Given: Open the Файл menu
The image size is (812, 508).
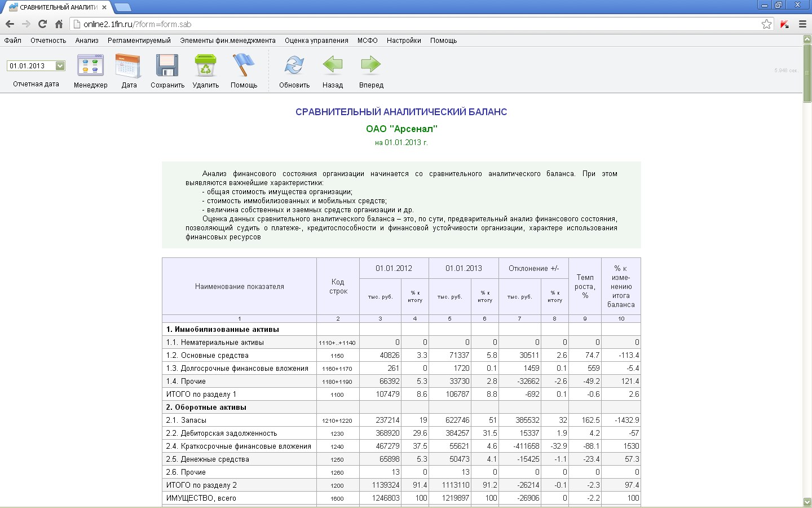Looking at the screenshot, I should pos(12,41).
